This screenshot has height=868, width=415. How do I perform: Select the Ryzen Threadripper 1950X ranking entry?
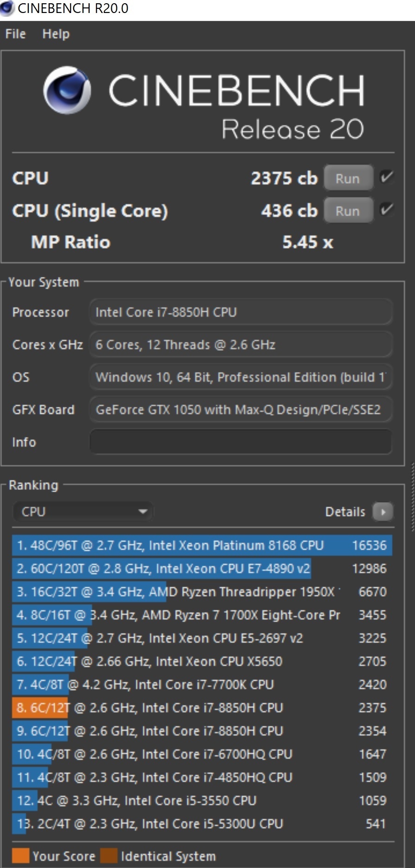(202, 592)
